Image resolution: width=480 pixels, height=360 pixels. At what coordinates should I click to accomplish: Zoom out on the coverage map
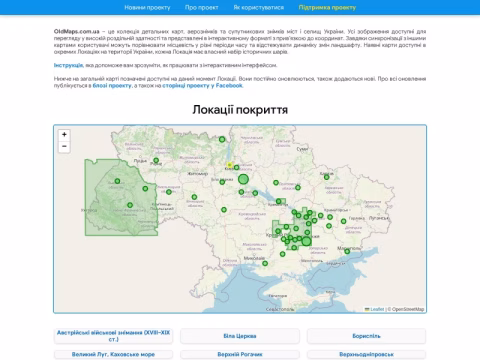[x=64, y=146]
